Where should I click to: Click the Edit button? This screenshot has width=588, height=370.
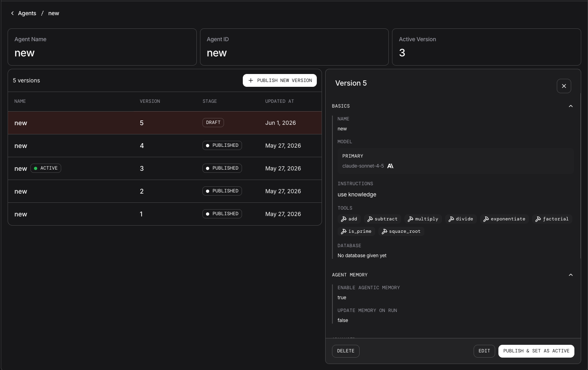pos(484,351)
